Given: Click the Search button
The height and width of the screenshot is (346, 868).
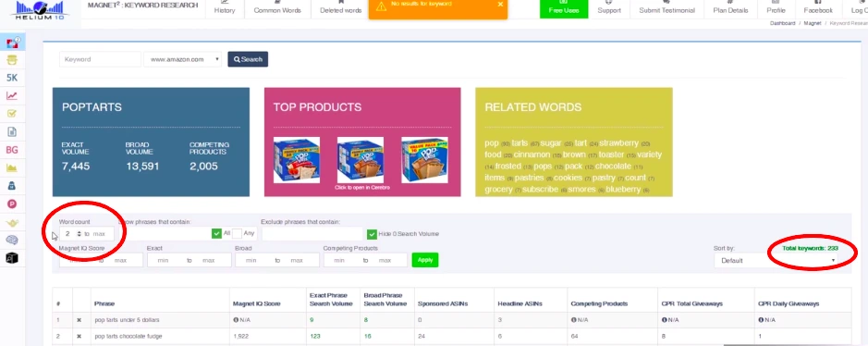Looking at the screenshot, I should point(248,59).
